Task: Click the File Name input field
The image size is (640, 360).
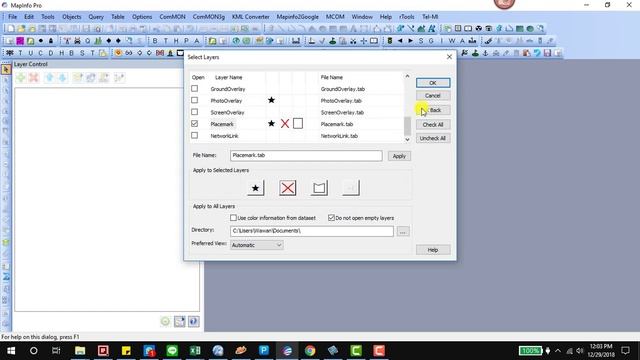Action: tap(306, 156)
